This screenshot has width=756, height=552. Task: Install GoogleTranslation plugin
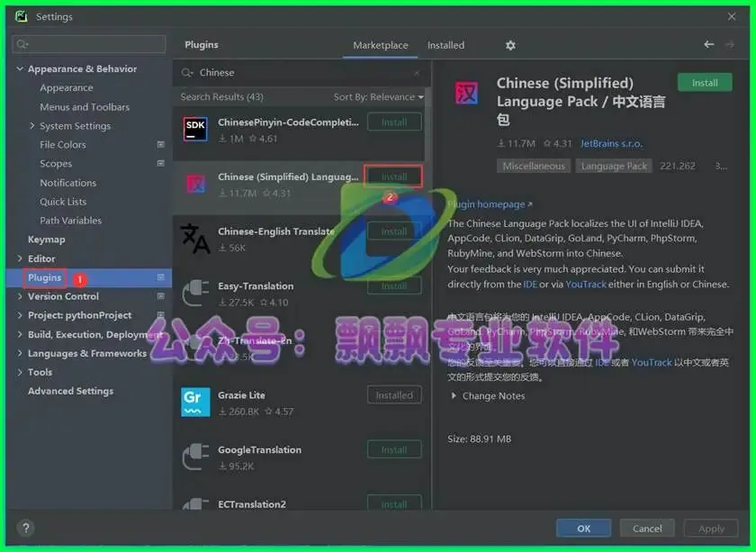click(394, 449)
